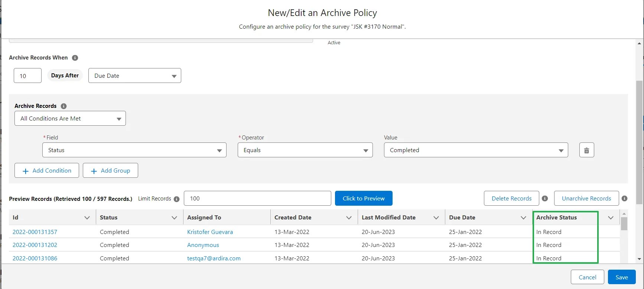Save the archive policy
Viewport: 644px width, 289px height.
(x=622, y=277)
